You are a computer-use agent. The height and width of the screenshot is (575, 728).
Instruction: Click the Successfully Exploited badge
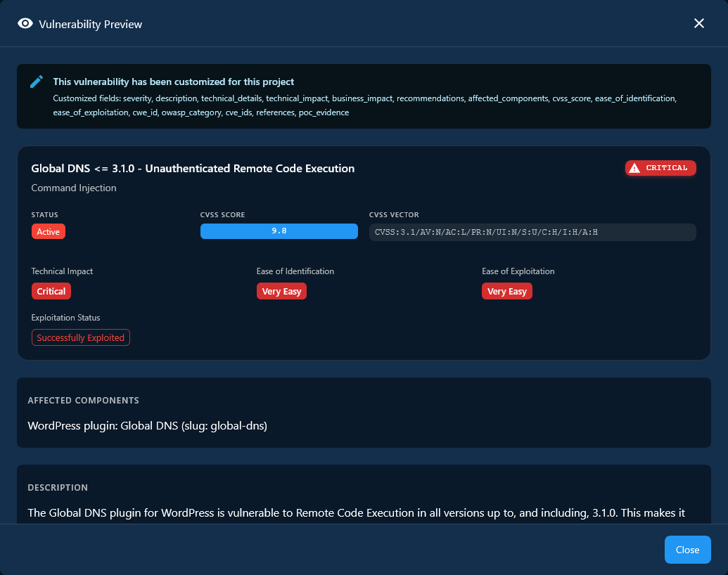point(81,337)
